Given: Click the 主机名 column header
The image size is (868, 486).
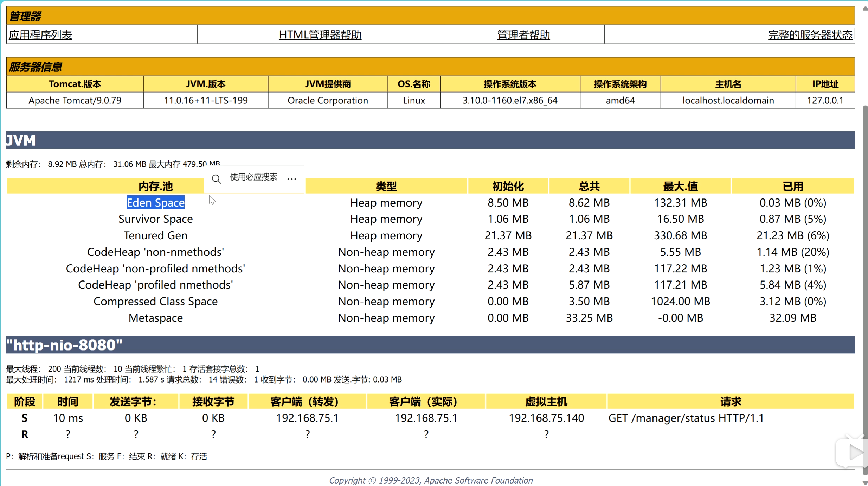Looking at the screenshot, I should pyautogui.click(x=728, y=84).
